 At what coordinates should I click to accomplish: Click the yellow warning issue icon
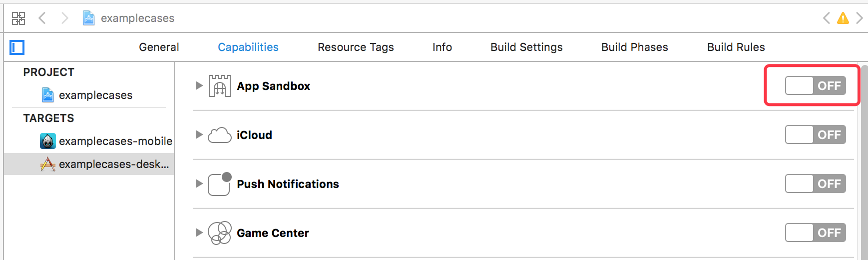click(843, 18)
